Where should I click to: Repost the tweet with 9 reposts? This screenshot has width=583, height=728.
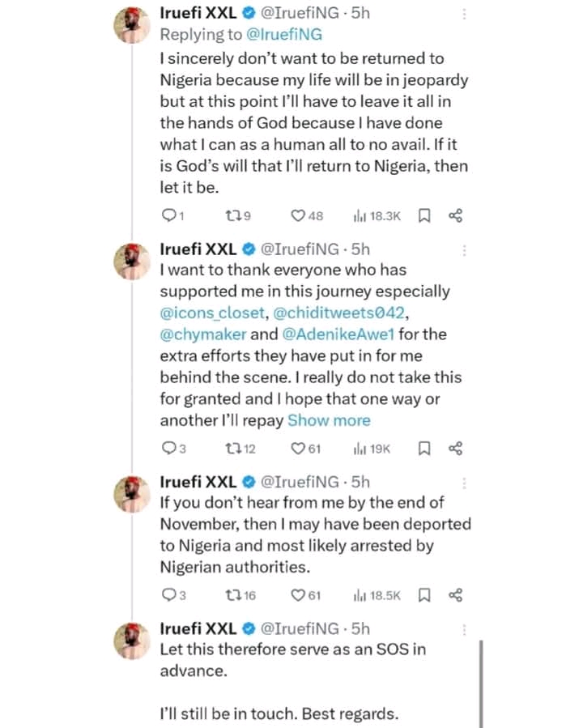click(232, 215)
